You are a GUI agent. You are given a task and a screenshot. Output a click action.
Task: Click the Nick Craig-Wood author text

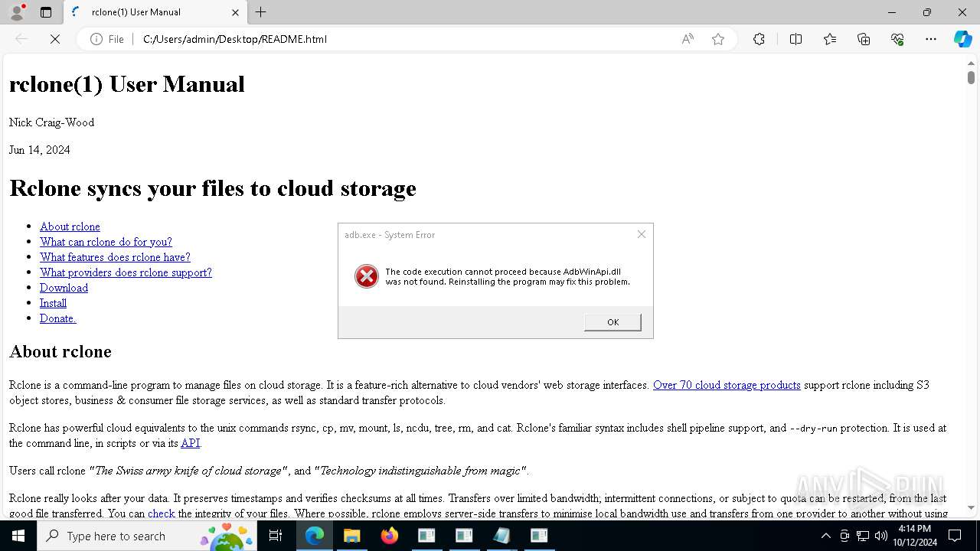click(x=51, y=122)
